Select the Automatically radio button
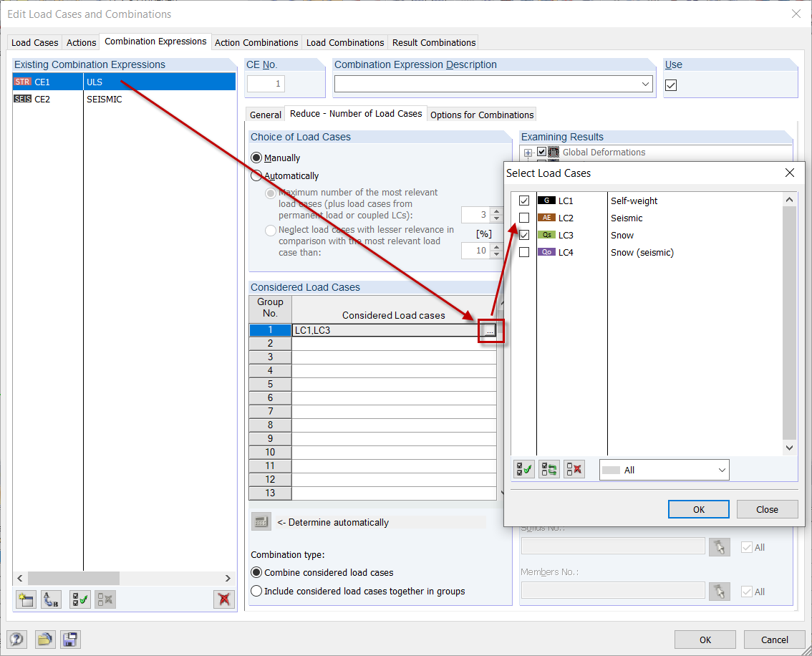Viewport: 812px width, 656px height. click(x=258, y=175)
